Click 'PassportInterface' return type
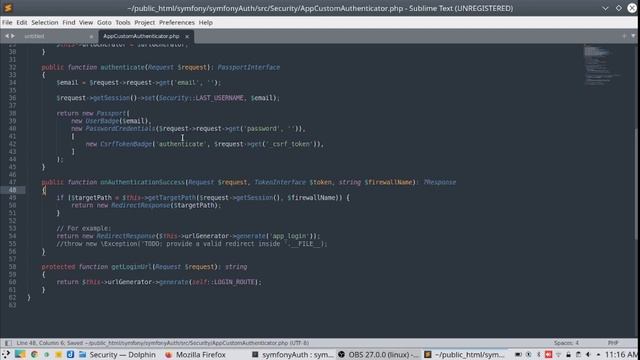 pyautogui.click(x=249, y=67)
